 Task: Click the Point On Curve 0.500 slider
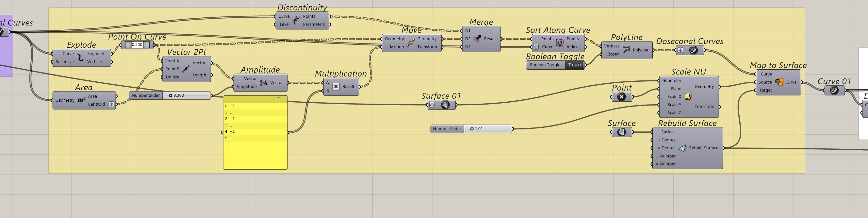[137, 45]
